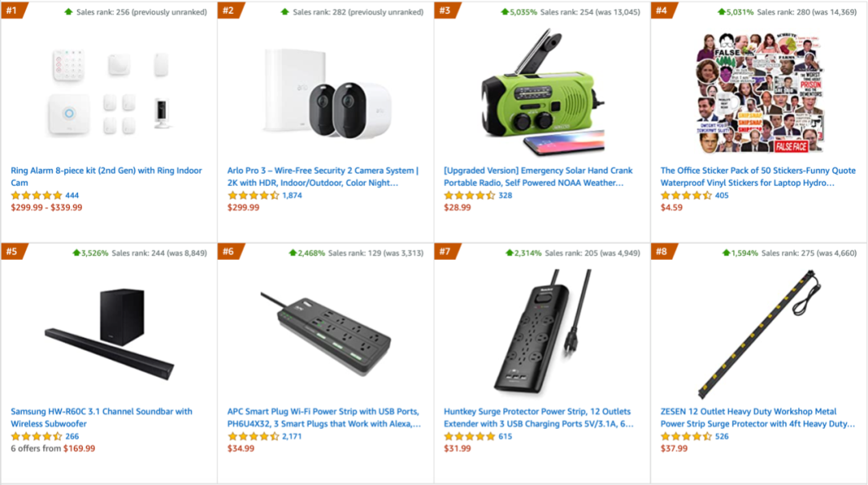Open the ZESEN metal power strip image
This screenshot has width=868, height=485.
click(x=759, y=334)
